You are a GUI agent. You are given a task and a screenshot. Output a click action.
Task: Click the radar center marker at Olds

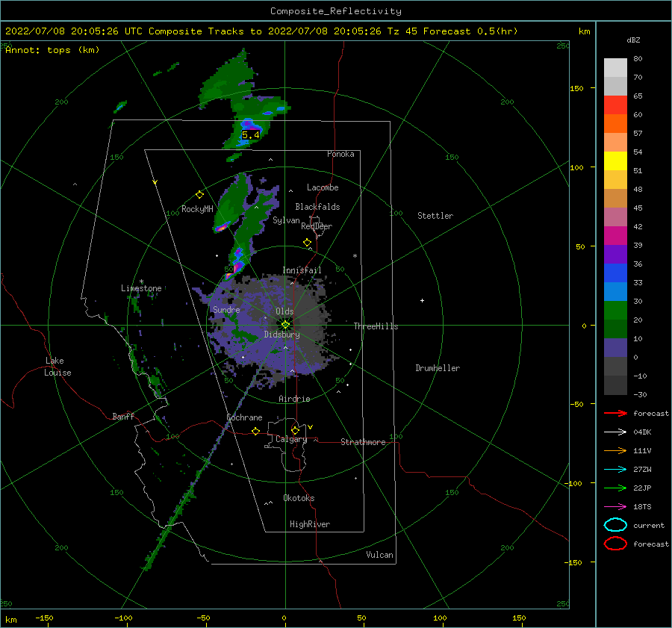coord(285,325)
